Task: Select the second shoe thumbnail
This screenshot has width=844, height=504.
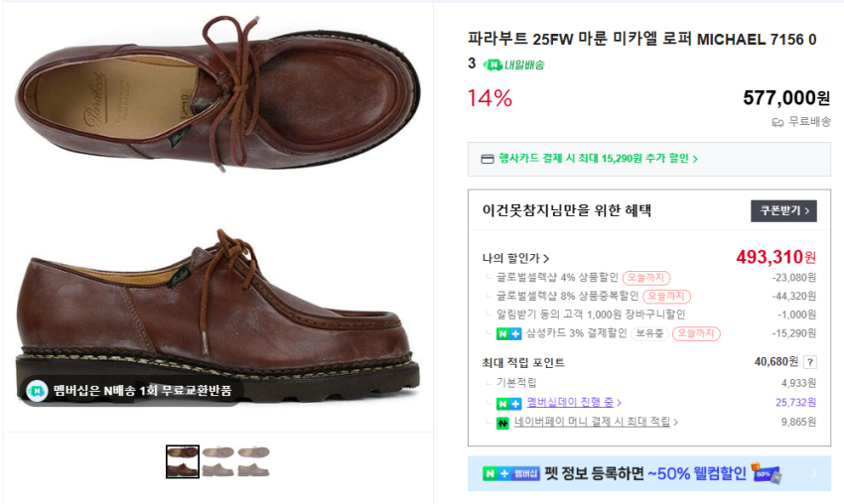Action: (x=218, y=461)
